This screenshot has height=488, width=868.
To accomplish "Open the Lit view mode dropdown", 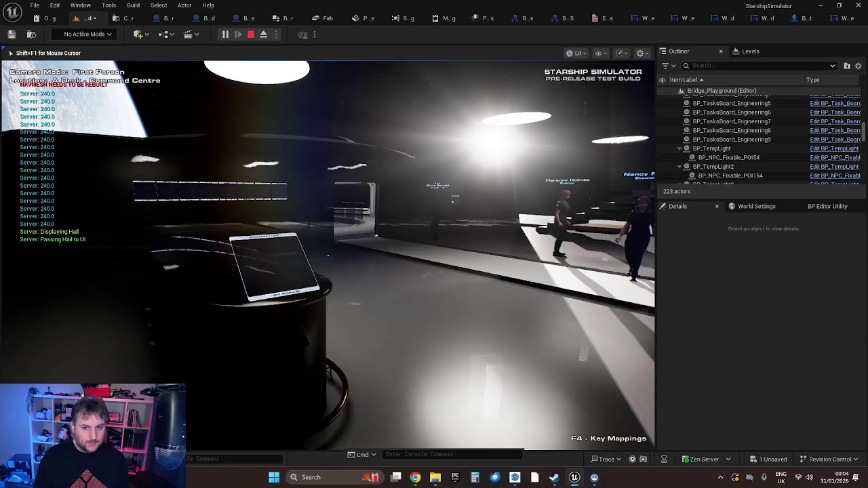I will [x=576, y=53].
